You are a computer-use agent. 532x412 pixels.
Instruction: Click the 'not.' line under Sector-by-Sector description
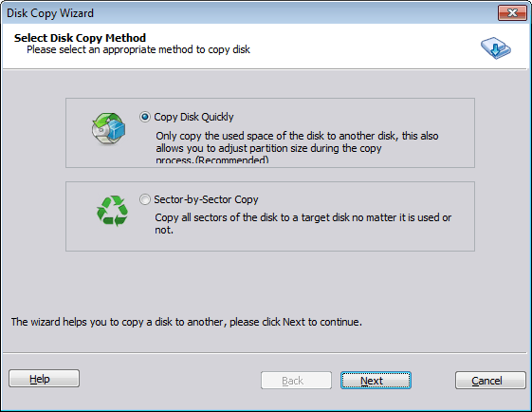(164, 230)
